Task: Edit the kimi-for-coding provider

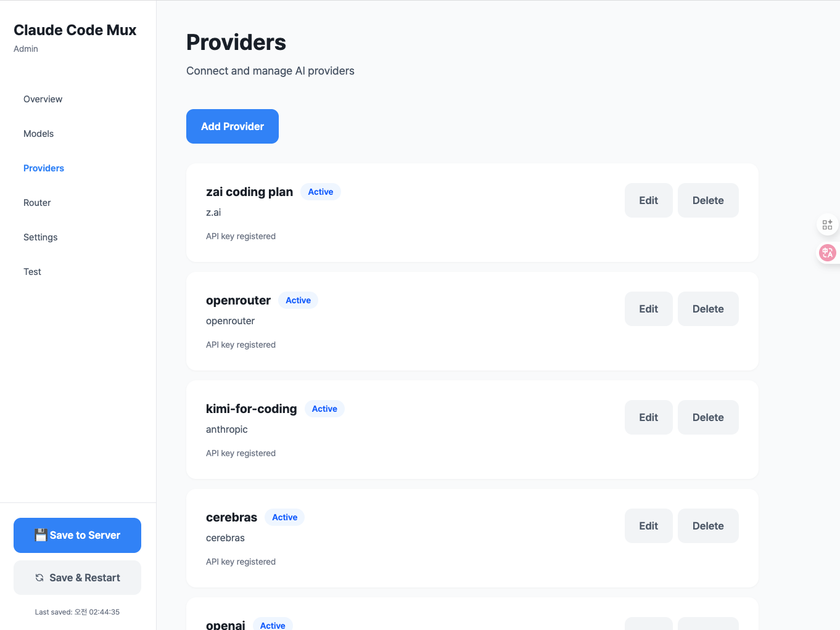Action: (x=648, y=417)
